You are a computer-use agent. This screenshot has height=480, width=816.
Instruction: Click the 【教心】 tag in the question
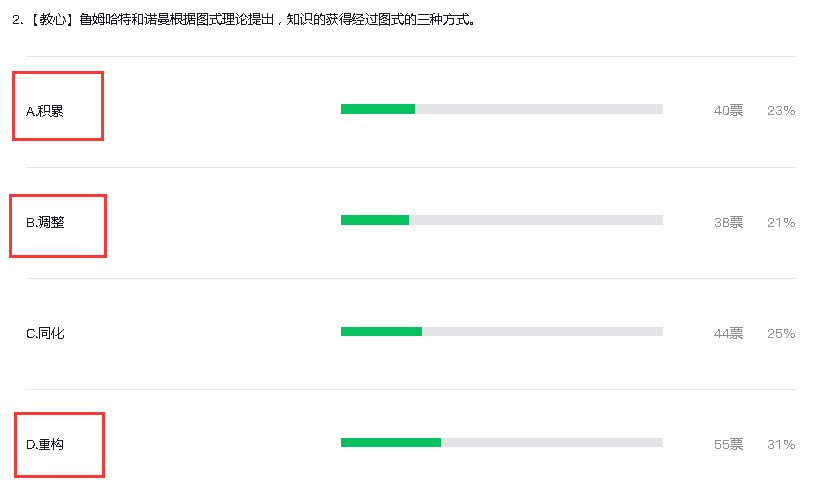(x=53, y=20)
